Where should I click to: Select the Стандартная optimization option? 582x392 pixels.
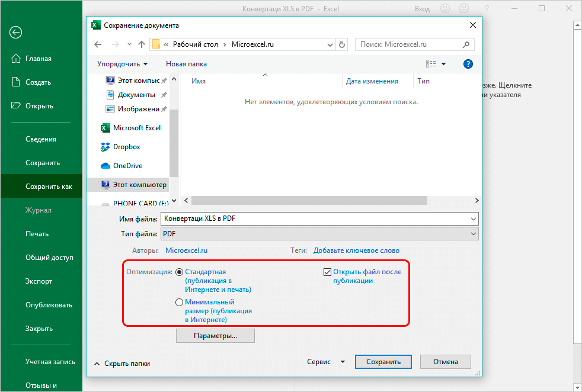tap(179, 272)
